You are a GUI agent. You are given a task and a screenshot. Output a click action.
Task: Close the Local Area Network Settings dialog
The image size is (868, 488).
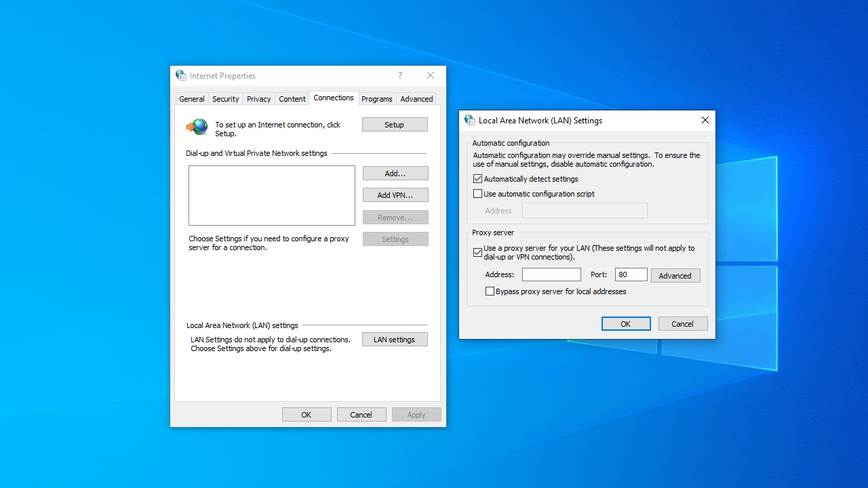click(705, 120)
